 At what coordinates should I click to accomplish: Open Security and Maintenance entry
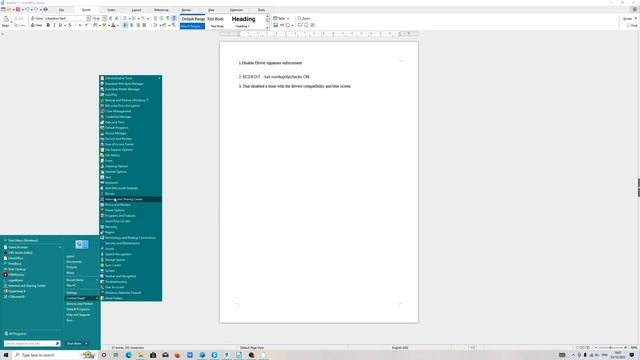(131, 243)
